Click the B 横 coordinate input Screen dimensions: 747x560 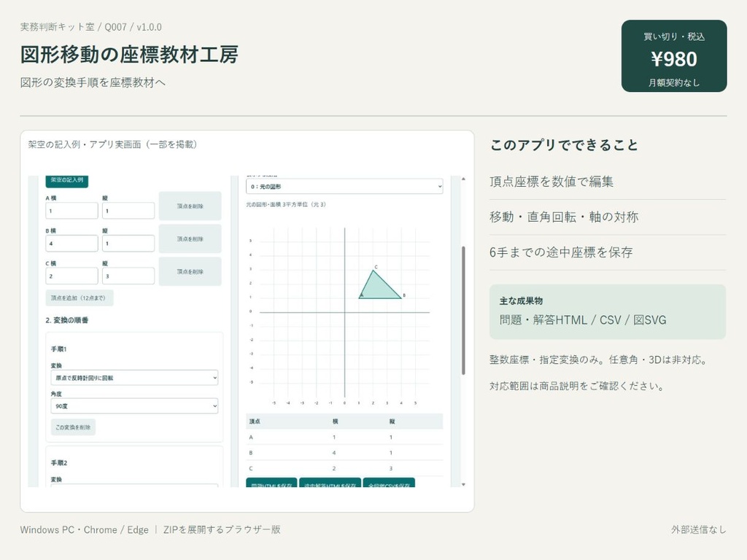pyautogui.click(x=72, y=244)
